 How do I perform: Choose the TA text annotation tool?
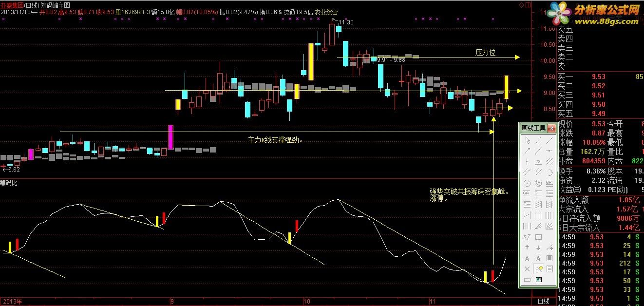point(538,258)
